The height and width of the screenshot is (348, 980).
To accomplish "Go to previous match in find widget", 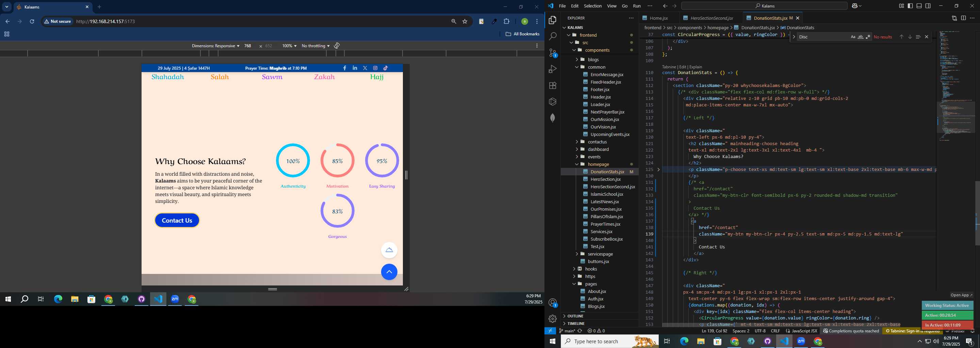I will [901, 37].
